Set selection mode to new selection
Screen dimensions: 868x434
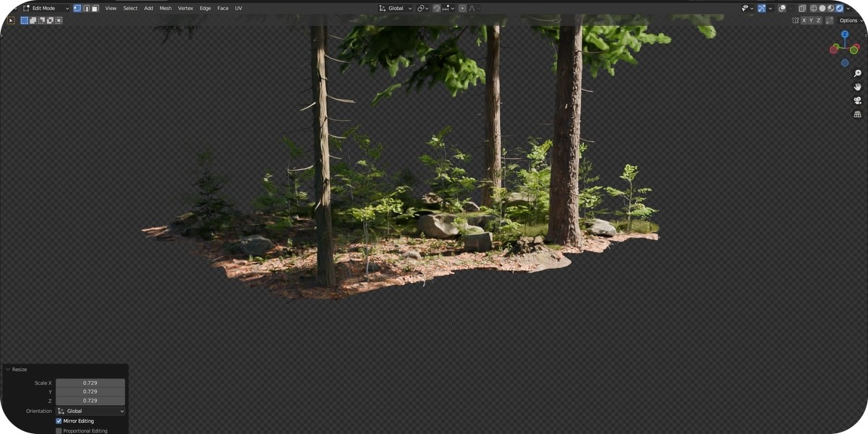click(x=24, y=20)
